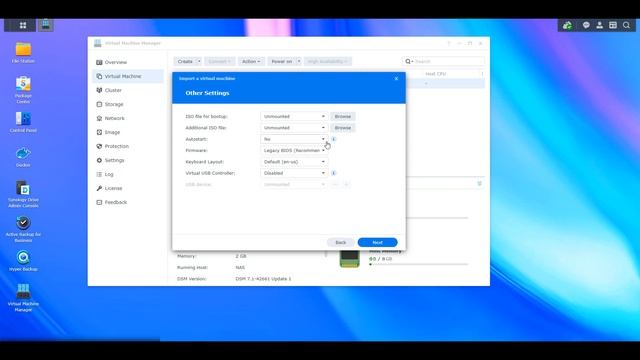The image size is (640, 360).
Task: Open Network section in sidebar
Action: [128, 118]
